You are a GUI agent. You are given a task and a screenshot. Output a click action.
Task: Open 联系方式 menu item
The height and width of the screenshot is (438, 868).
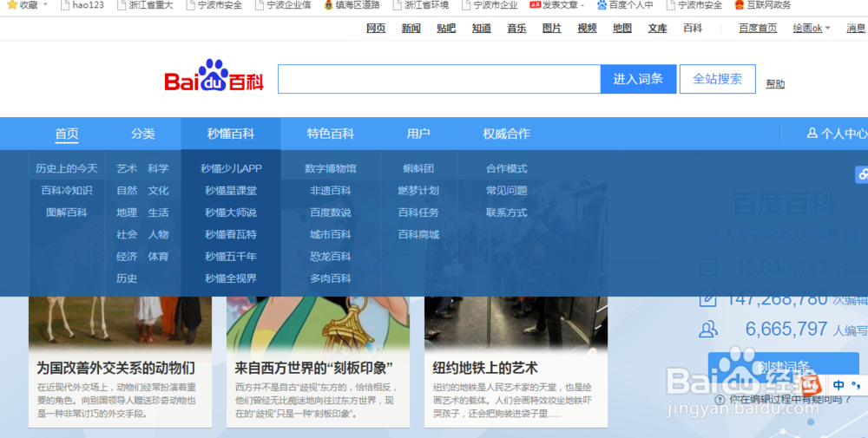pos(507,212)
